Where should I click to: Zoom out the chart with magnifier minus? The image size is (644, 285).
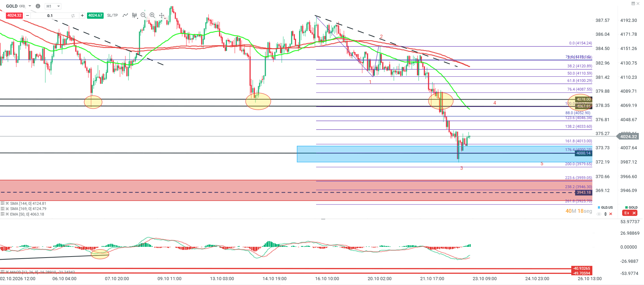click(x=143, y=15)
